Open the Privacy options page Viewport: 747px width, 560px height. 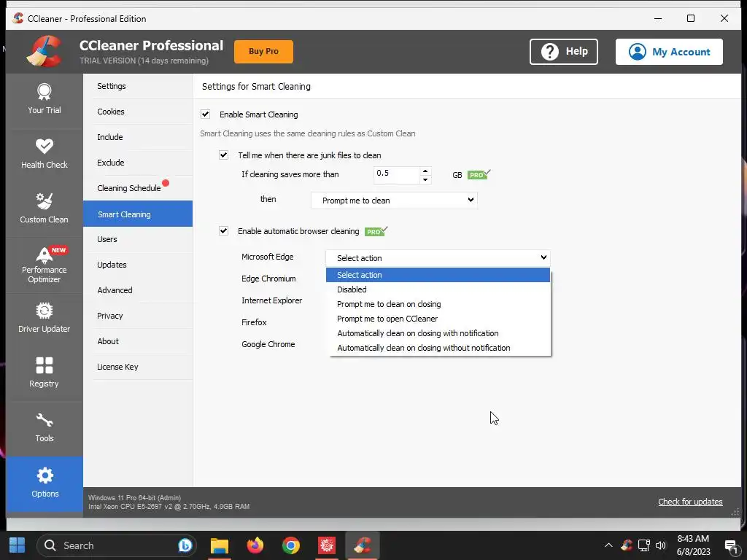[138, 316]
